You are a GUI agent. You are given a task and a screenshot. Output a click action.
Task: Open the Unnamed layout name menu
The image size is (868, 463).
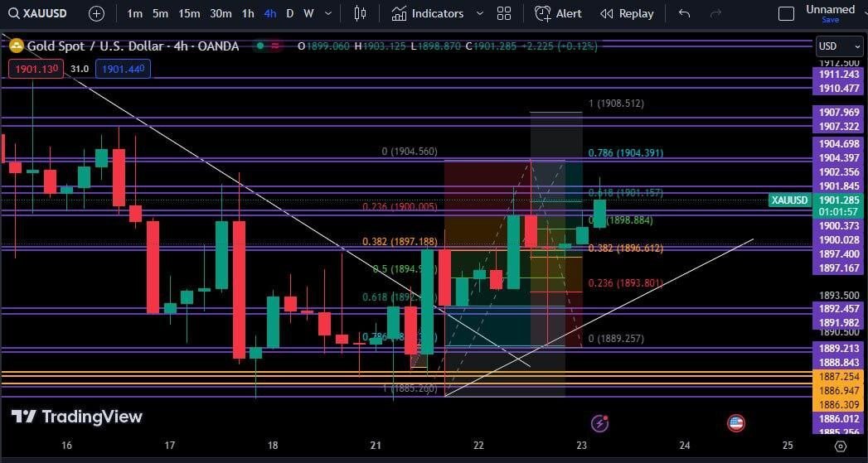[x=830, y=10]
